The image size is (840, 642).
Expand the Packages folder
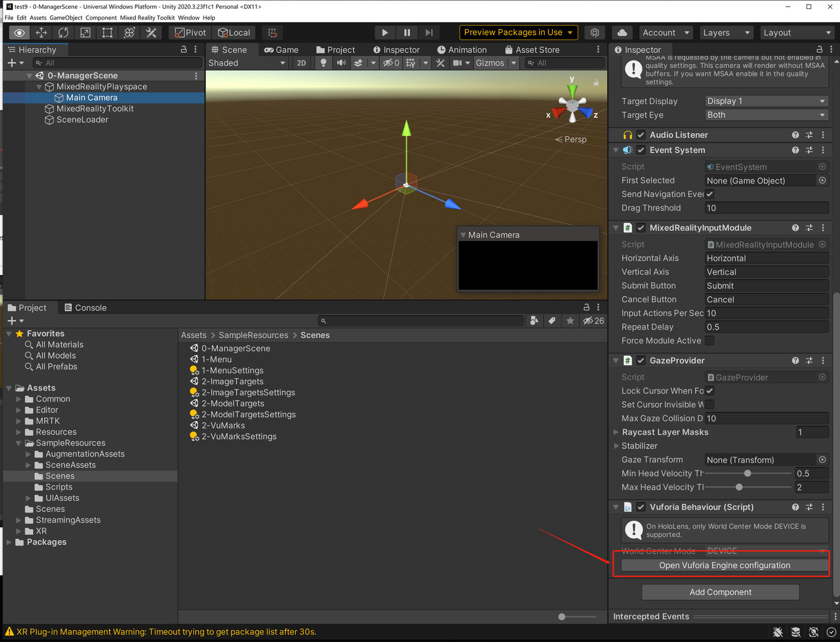click(9, 542)
